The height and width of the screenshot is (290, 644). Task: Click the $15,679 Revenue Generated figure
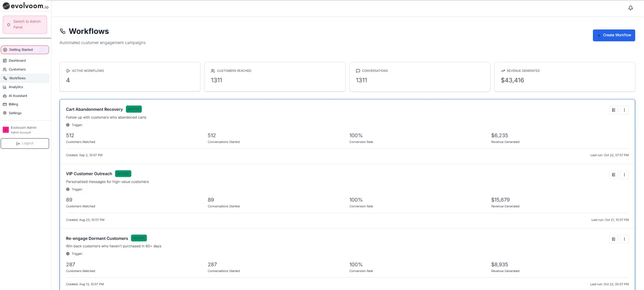(500, 200)
